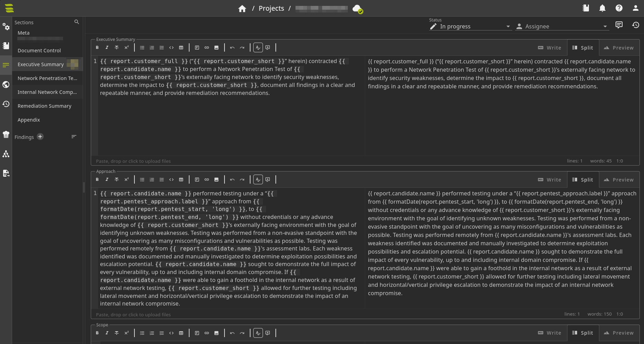This screenshot has height=344, width=644.
Task: Upload files to Executive Summary field
Action: tap(133, 161)
